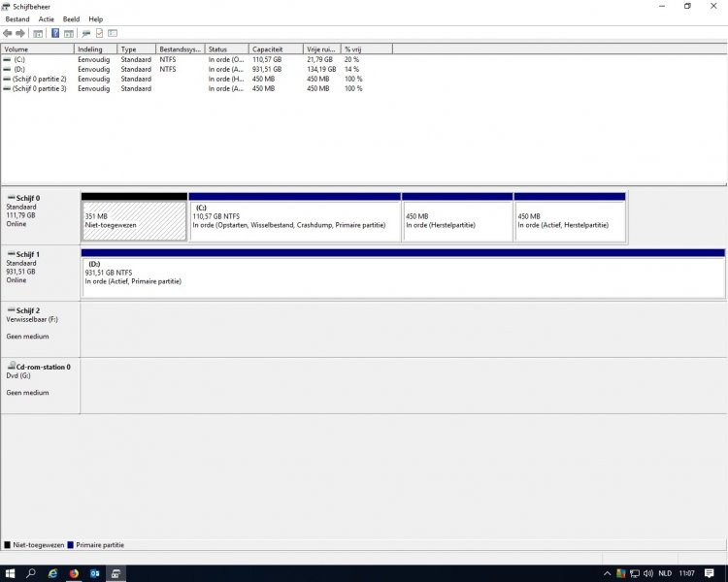
Task: Click the blue Primaire partitie legend swatch
Action: click(x=71, y=545)
